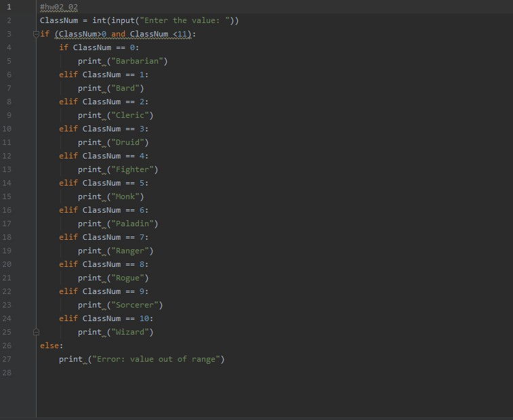Click the line 'if ClassNum == 0:'

[99, 47]
